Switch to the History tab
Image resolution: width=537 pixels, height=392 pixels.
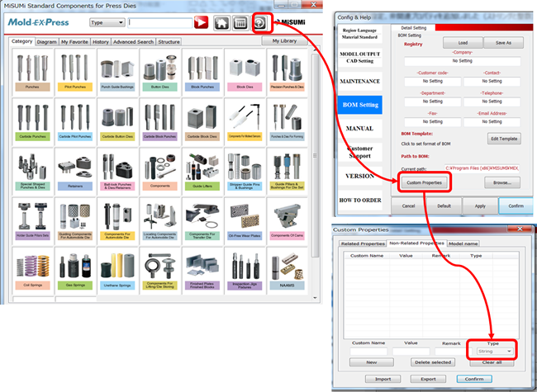[100, 42]
